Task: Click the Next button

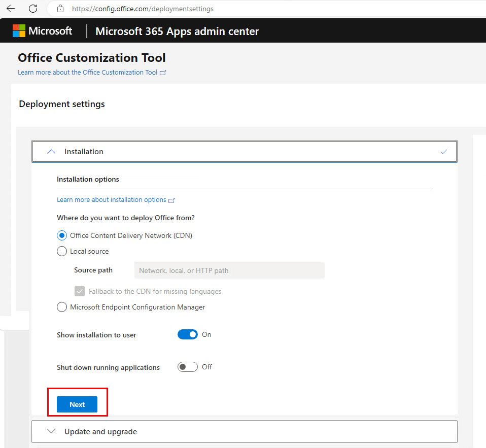Action: 77,404
